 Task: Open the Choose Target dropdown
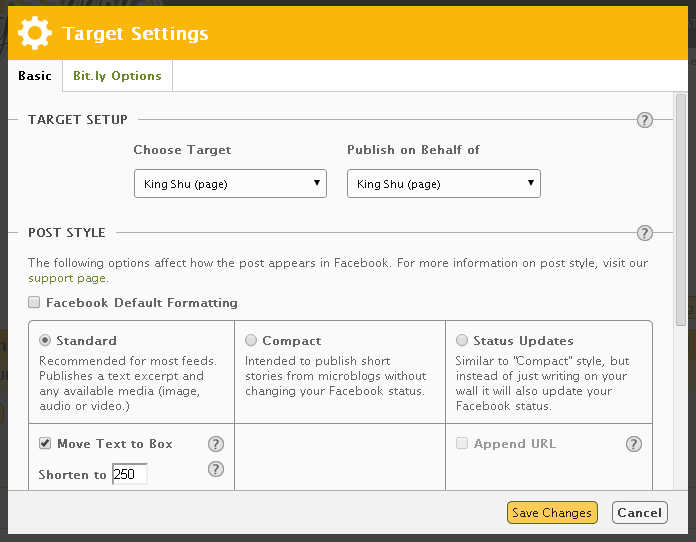click(230, 183)
